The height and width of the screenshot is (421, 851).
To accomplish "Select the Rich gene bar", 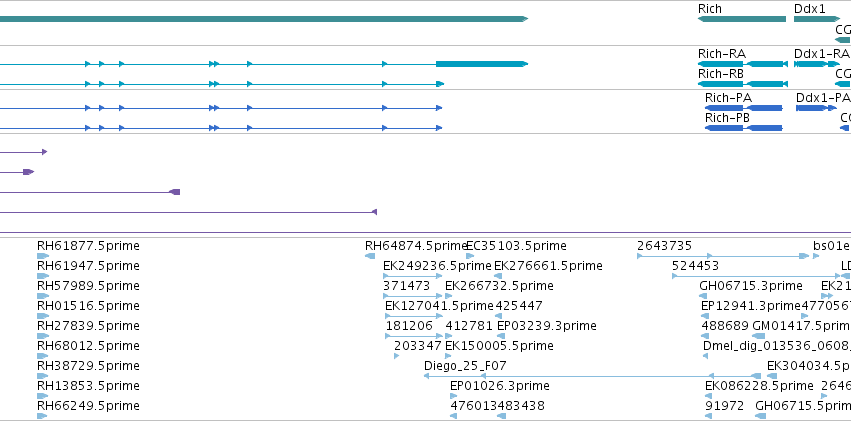I will click(742, 19).
